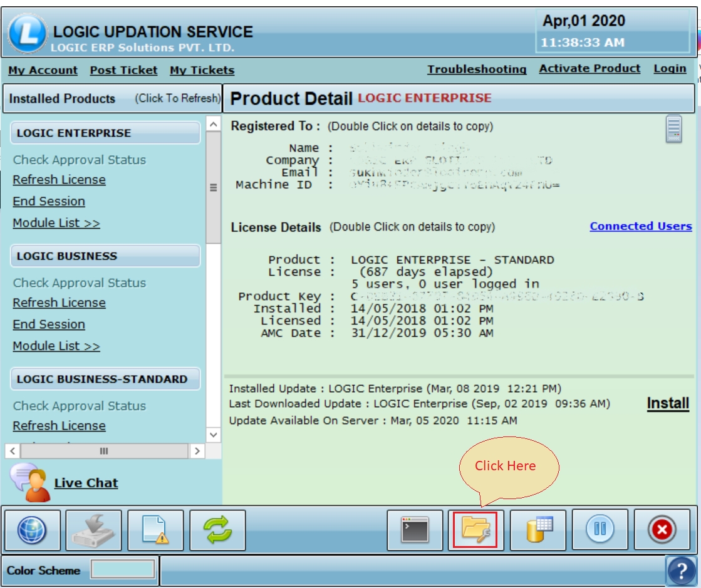Image resolution: width=701 pixels, height=588 pixels.
Task: Click the folder with wrench icon
Action: 475,530
